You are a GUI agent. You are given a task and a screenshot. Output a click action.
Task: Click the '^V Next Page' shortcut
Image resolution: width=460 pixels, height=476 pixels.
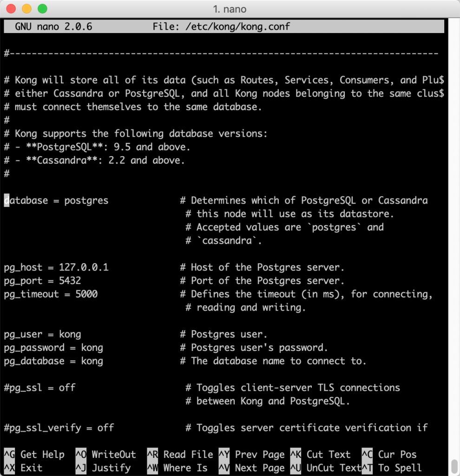tap(252, 468)
